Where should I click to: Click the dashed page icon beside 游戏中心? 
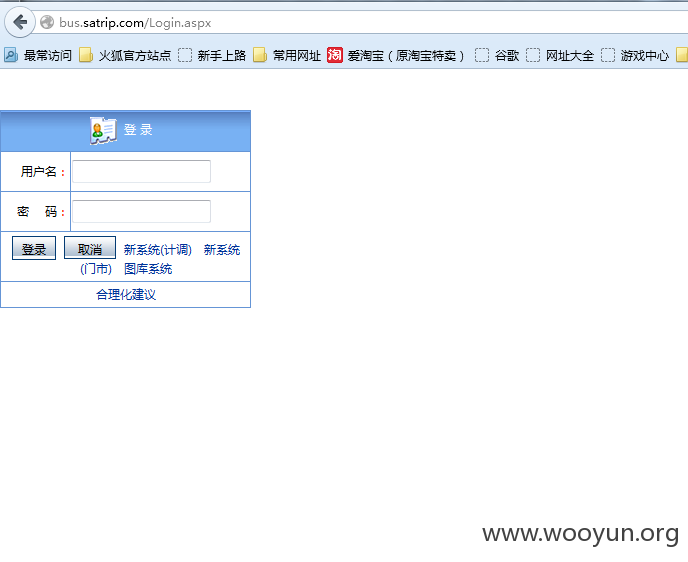(608, 55)
